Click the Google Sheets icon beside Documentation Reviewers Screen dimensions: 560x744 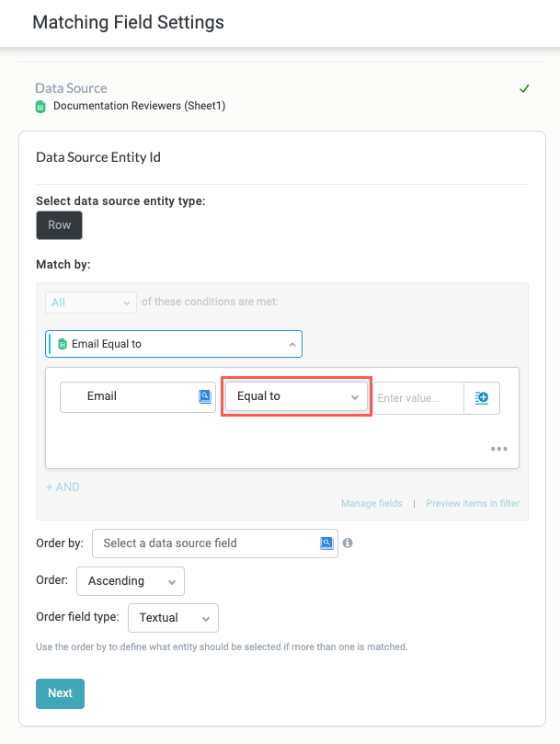pos(40,106)
